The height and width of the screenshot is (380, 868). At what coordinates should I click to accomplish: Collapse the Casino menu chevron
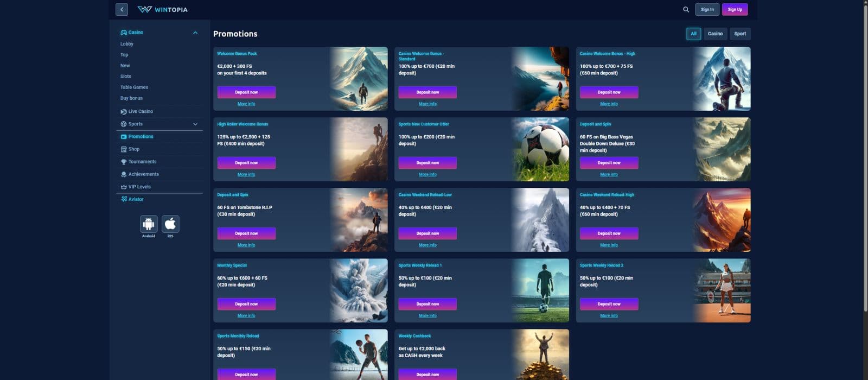click(195, 33)
